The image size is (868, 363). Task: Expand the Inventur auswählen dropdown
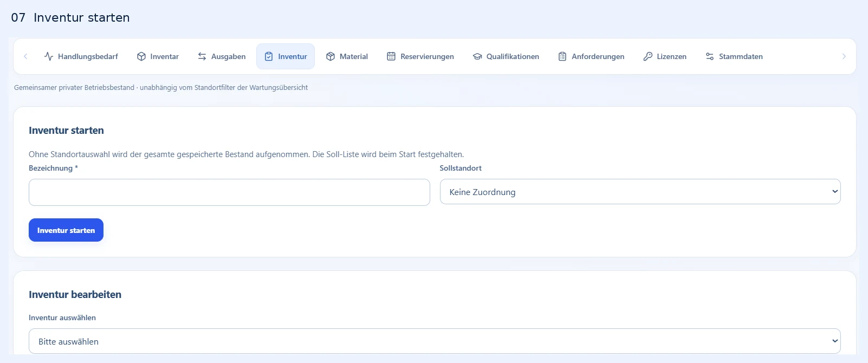tap(435, 341)
